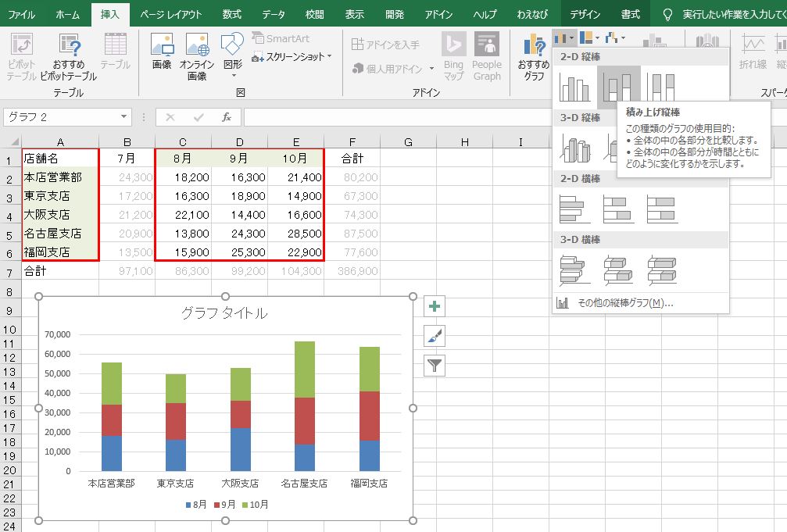Click the select all corner button
The height and width of the screenshot is (532, 787).
coord(11,141)
